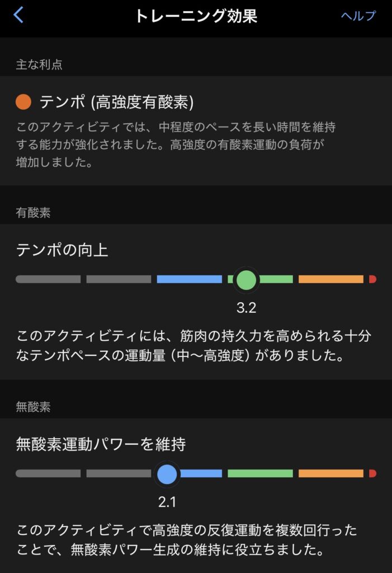The height and width of the screenshot is (573, 392).
Task: Click the blue segment of aerobic bar
Action: click(189, 279)
